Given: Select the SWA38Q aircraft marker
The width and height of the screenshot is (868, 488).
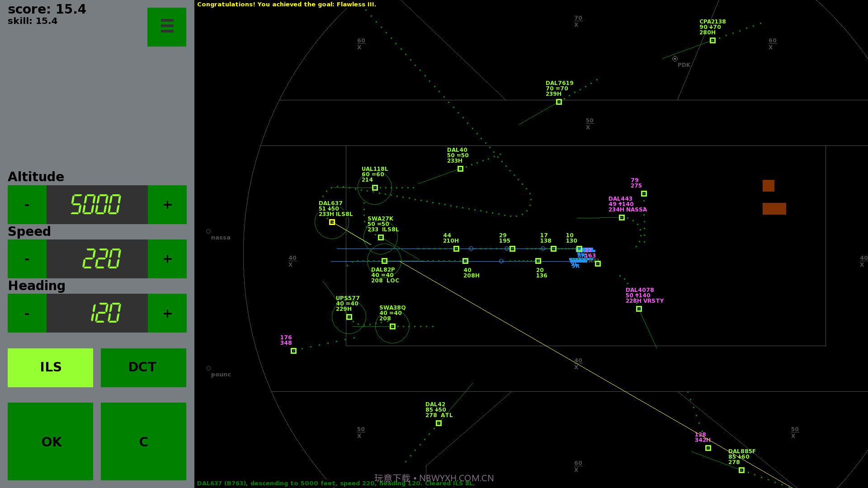Looking at the screenshot, I should [392, 327].
